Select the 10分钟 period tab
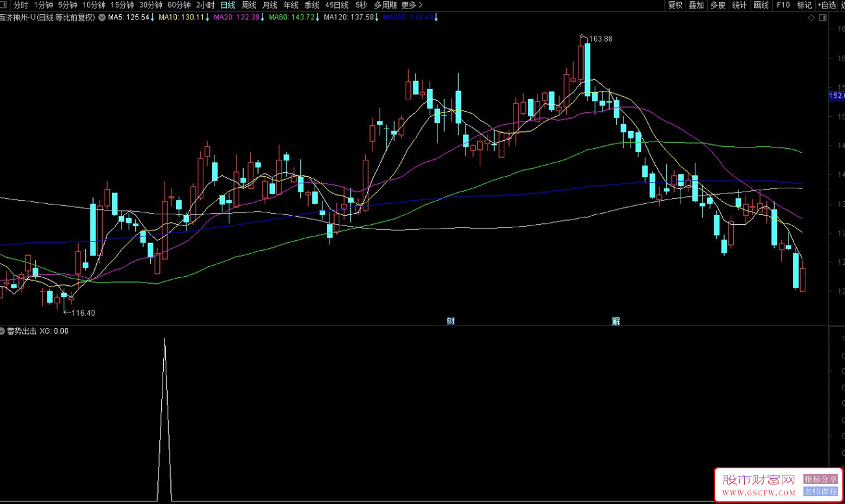This screenshot has height=504, width=845. point(94,5)
